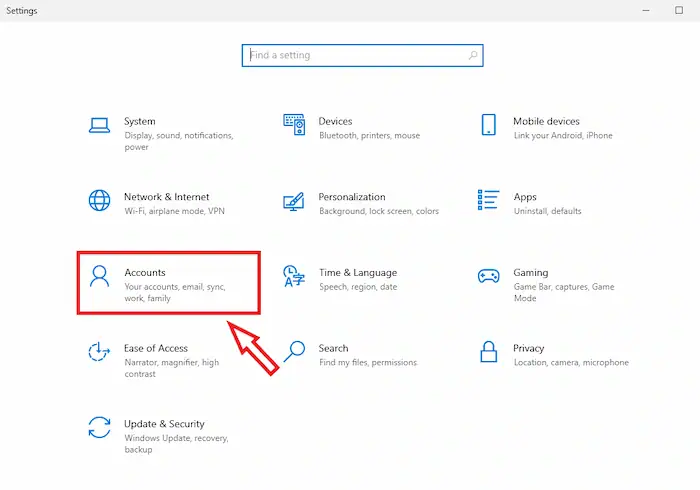The image size is (700, 490).
Task: Open the Accounts person icon
Action: tap(99, 276)
